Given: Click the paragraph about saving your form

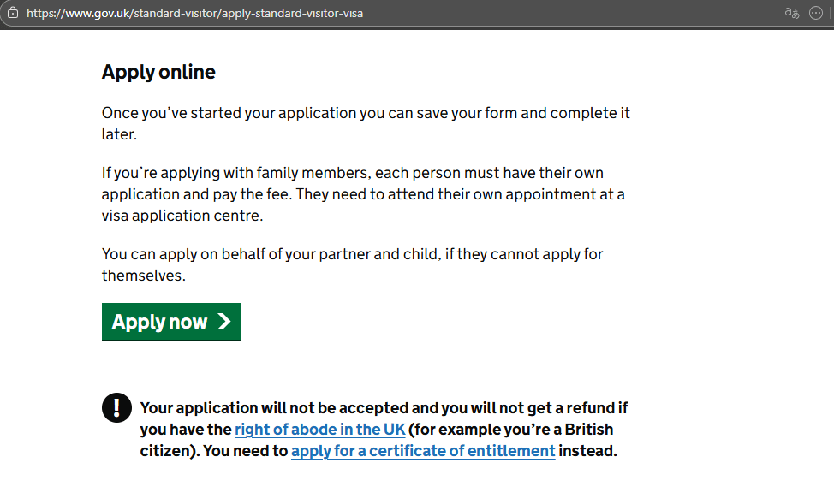Looking at the screenshot, I should [x=366, y=122].
